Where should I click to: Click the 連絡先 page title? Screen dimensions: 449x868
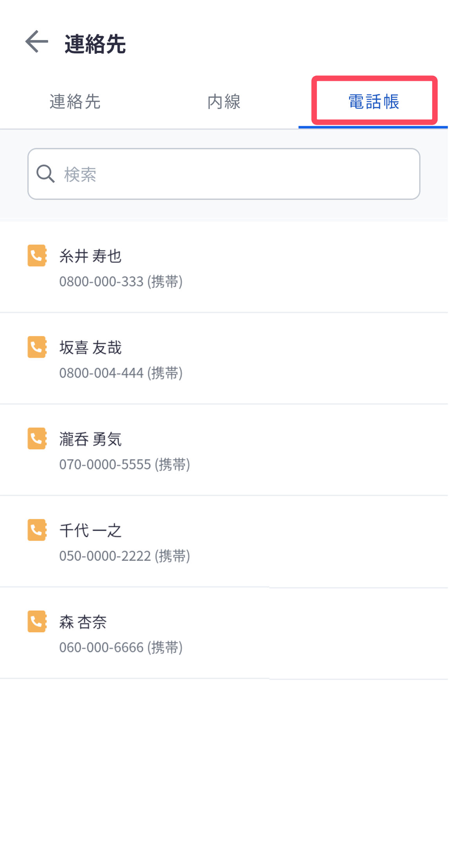95,44
